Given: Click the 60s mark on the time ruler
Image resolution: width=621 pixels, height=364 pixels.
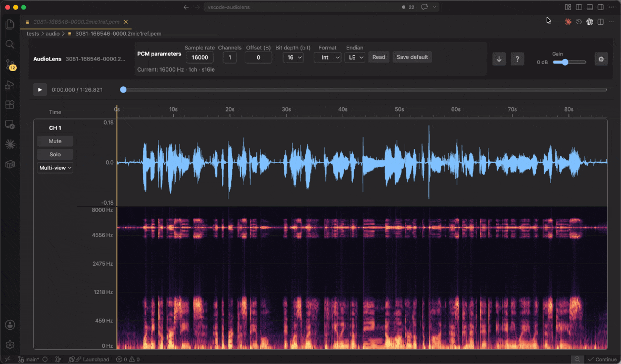Looking at the screenshot, I should (x=456, y=109).
